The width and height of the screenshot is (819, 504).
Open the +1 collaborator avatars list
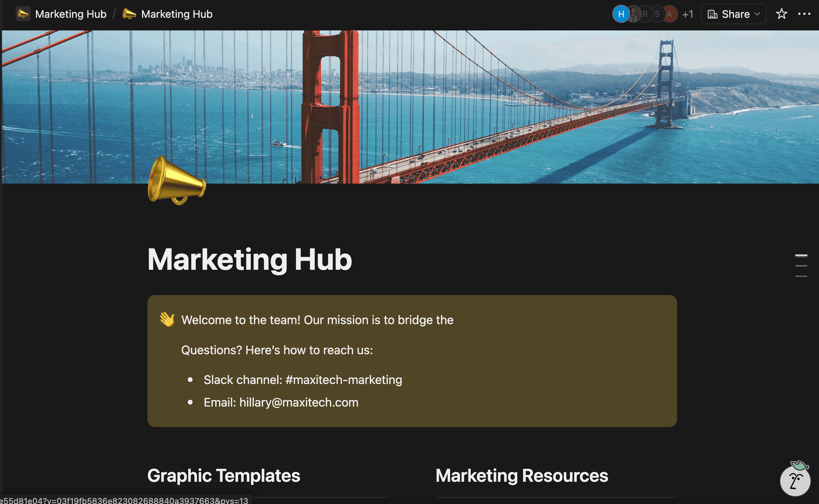[x=688, y=14]
